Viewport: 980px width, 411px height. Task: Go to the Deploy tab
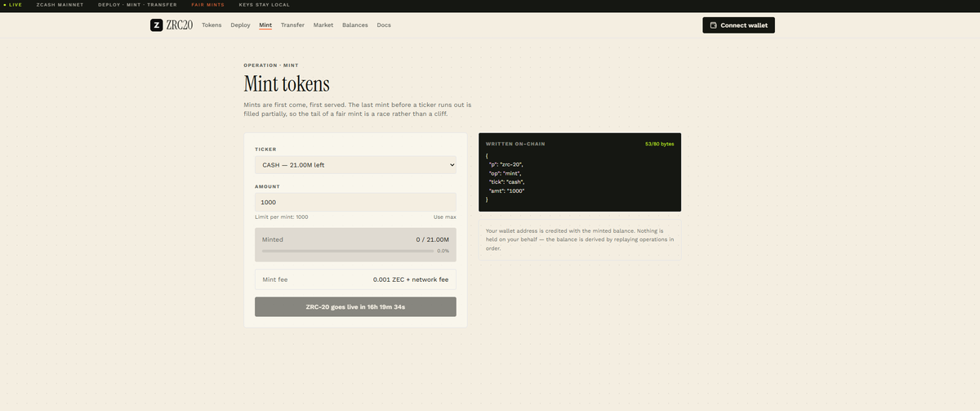pyautogui.click(x=240, y=25)
